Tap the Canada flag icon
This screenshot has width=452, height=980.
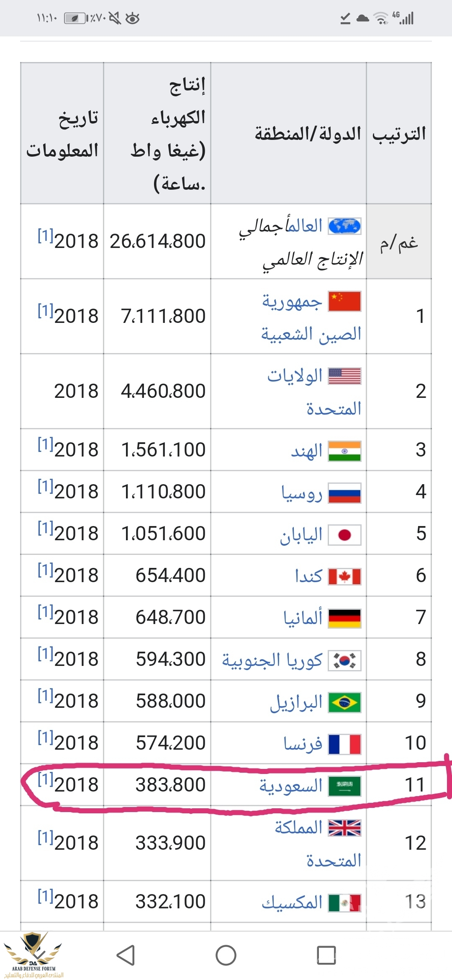point(344,577)
